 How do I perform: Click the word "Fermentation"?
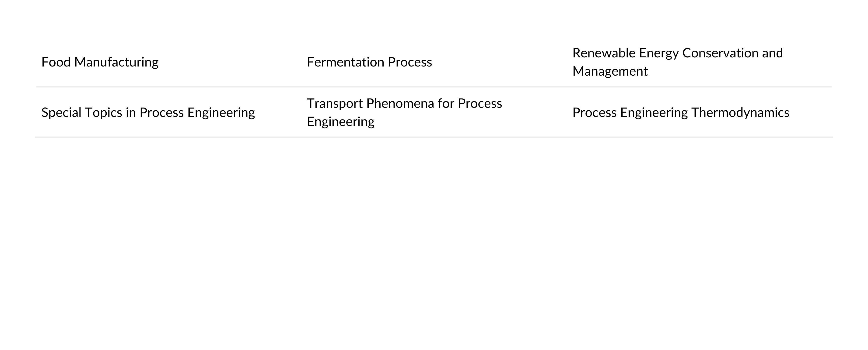click(345, 62)
